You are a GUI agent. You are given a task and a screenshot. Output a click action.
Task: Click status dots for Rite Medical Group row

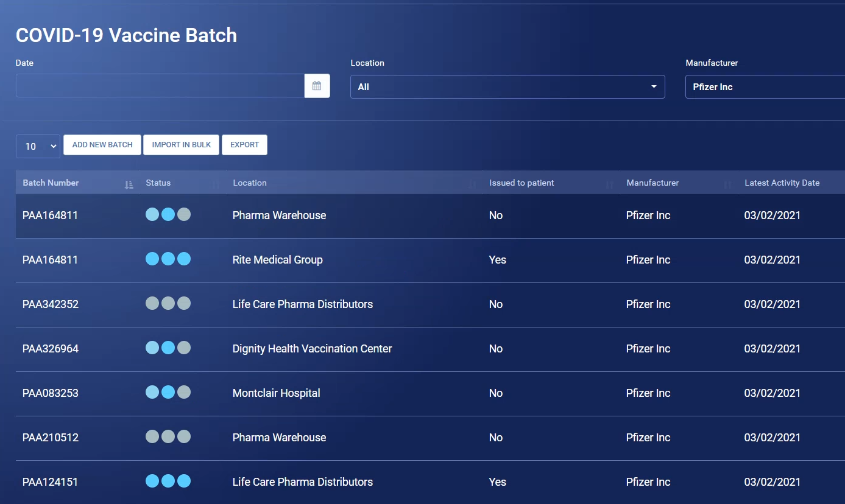click(x=168, y=259)
